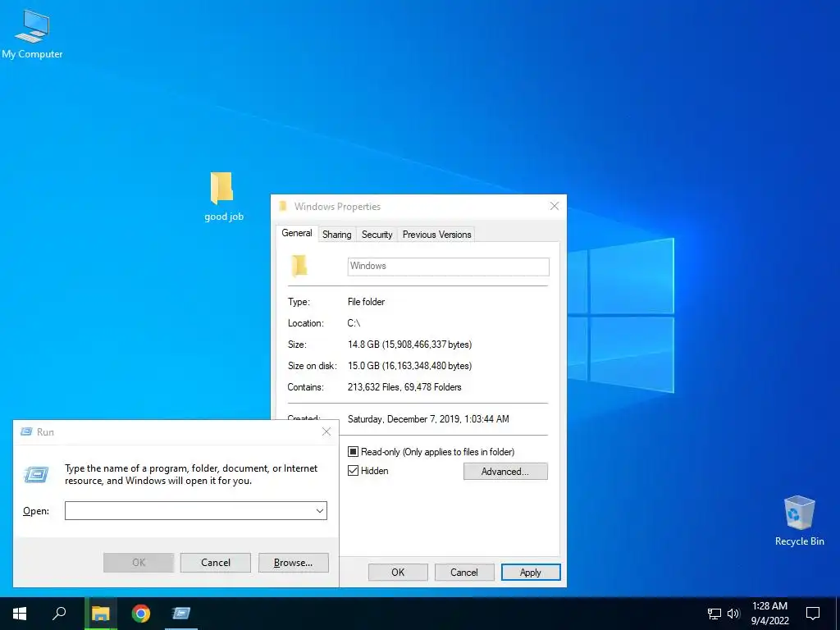This screenshot has height=630, width=840.
Task: Click Cancel in Windows Properties dialog
Action: coord(464,572)
